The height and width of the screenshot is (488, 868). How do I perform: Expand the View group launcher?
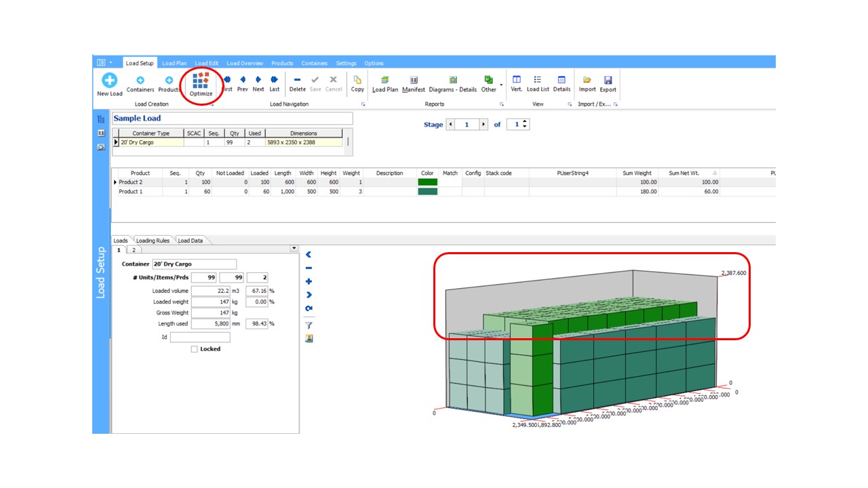click(568, 104)
